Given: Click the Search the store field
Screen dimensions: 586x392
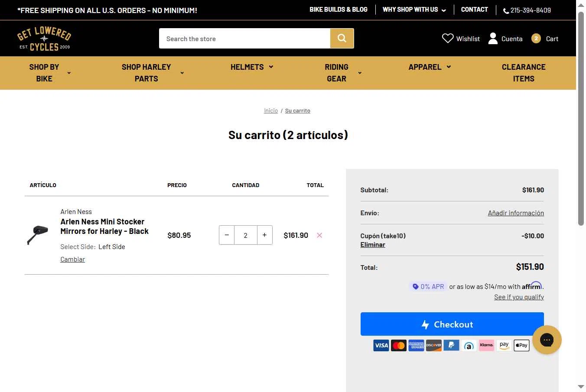Looking at the screenshot, I should coord(244,39).
